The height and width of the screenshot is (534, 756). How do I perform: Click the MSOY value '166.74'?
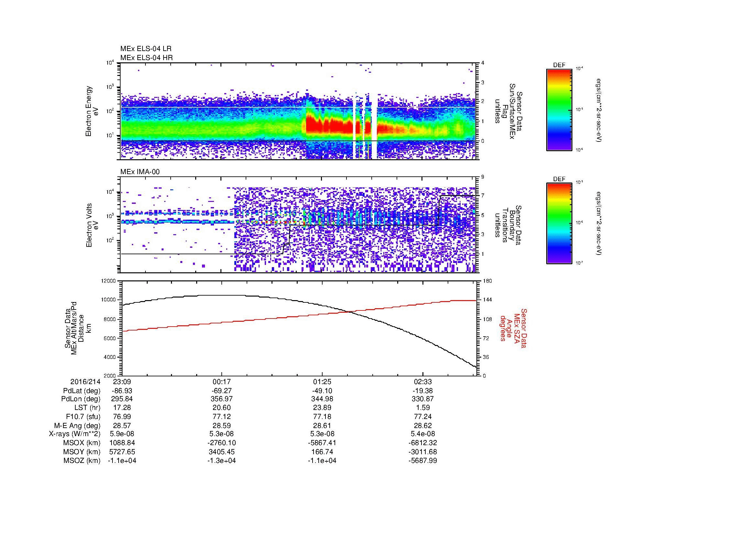pos(322,452)
